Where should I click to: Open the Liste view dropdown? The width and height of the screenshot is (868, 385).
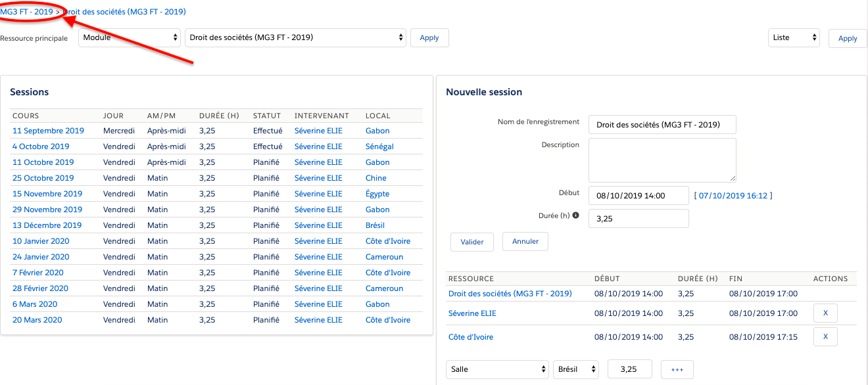794,37
